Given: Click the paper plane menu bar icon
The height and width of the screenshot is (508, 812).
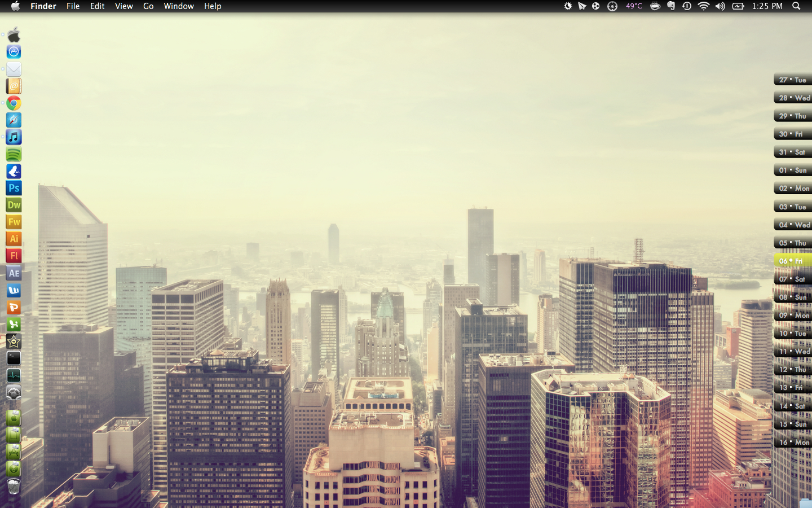Looking at the screenshot, I should click(582, 6).
